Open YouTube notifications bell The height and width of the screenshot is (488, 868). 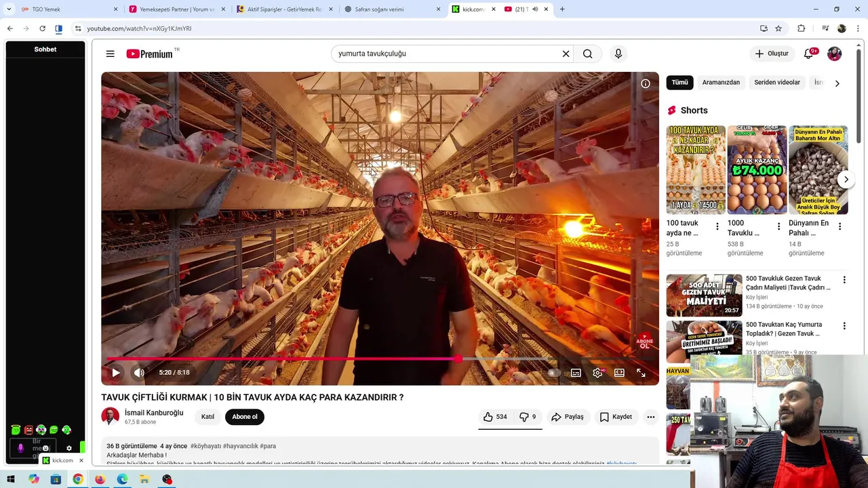tap(808, 54)
